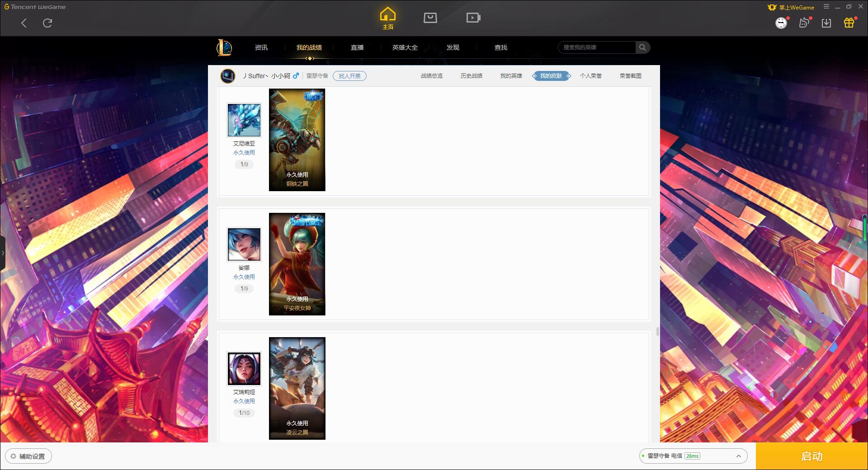This screenshot has height=470, width=868.
Task: Open the user avatar icon at top right
Action: pyautogui.click(x=781, y=23)
